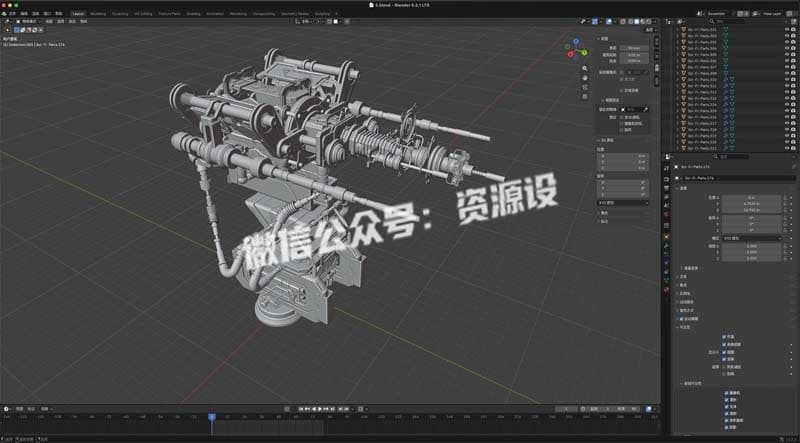Disable render camera for Sci-Fi-Parts.001
The width and height of the screenshot is (800, 443).
(x=793, y=30)
